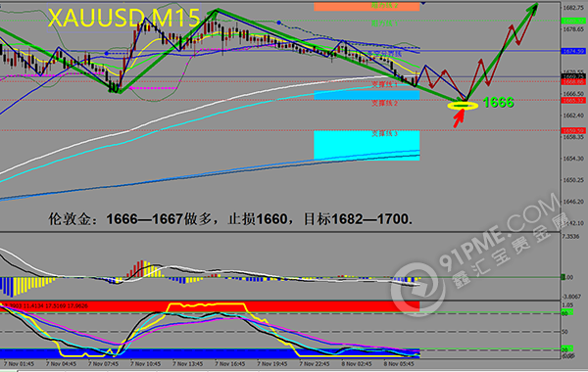Click the red price tag 1665.32
The image size is (588, 372).
[573, 101]
